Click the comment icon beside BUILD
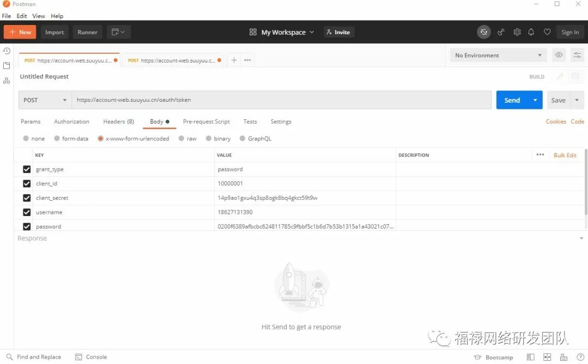This screenshot has height=364, width=588. click(575, 77)
